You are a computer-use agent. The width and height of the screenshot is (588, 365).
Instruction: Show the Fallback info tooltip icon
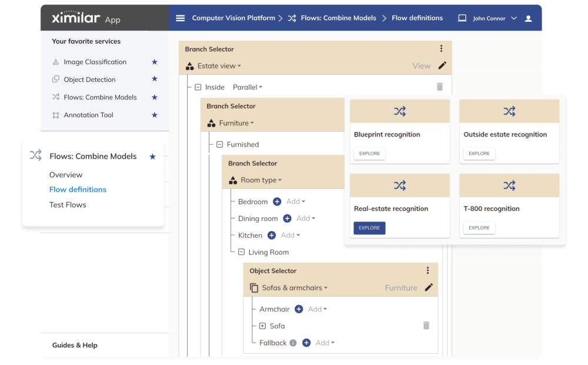tap(293, 343)
